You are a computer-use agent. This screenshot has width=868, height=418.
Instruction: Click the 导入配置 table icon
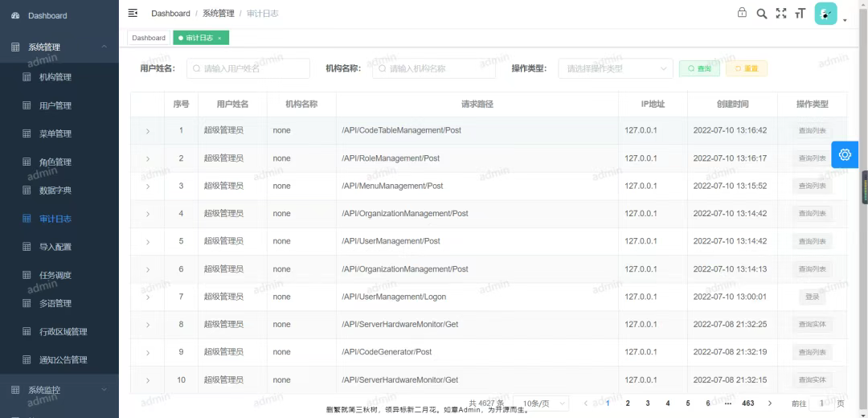(x=27, y=247)
